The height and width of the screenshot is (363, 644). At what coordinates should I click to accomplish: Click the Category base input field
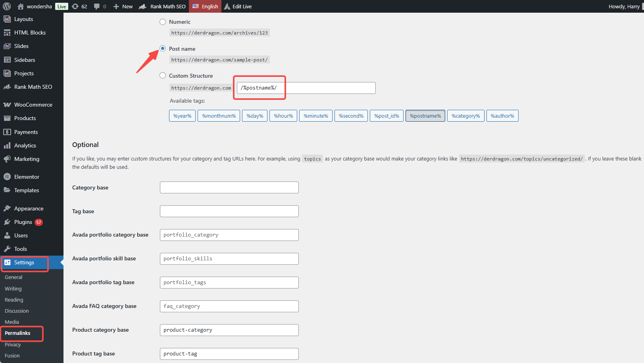coord(229,187)
